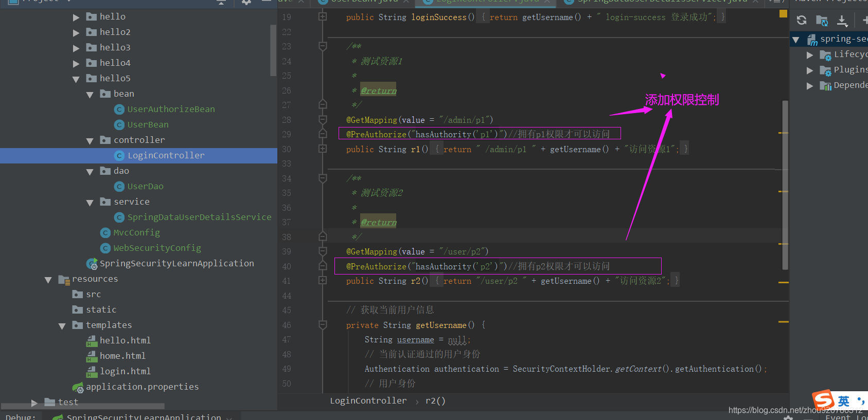Screen dimensions: 868x420
Task: Click @return tag on line 37
Action: pyautogui.click(x=379, y=222)
